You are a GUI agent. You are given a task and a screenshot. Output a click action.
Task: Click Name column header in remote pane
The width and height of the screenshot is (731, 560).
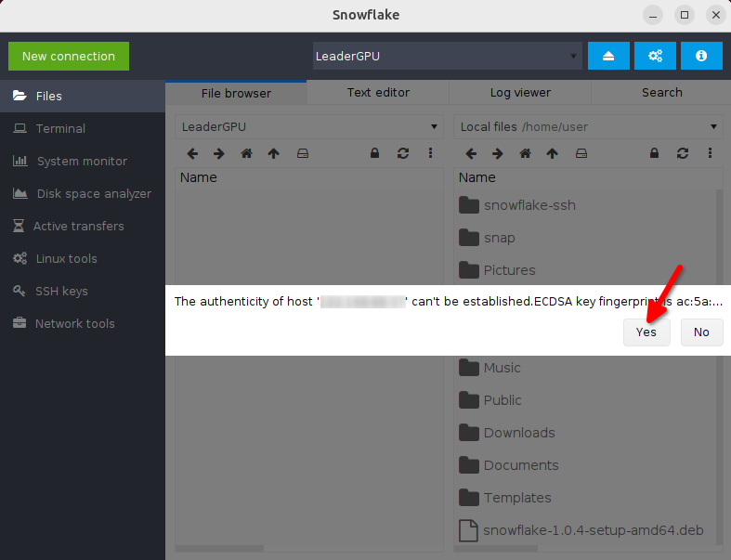[x=308, y=177]
